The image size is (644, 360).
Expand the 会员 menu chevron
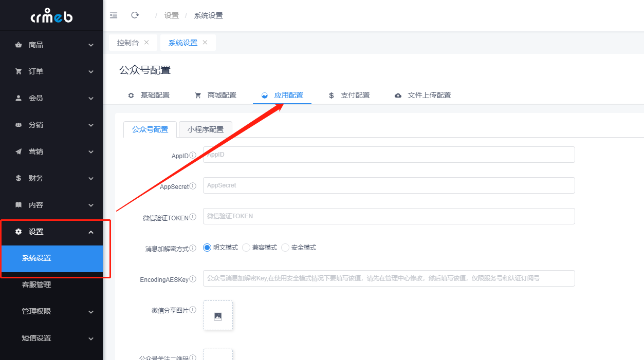click(x=91, y=99)
